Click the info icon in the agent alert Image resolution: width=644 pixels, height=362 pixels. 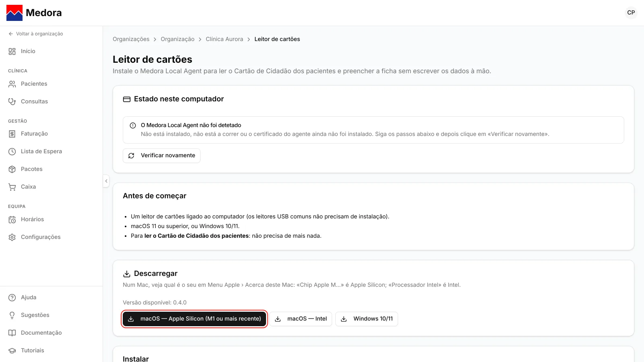tap(133, 125)
